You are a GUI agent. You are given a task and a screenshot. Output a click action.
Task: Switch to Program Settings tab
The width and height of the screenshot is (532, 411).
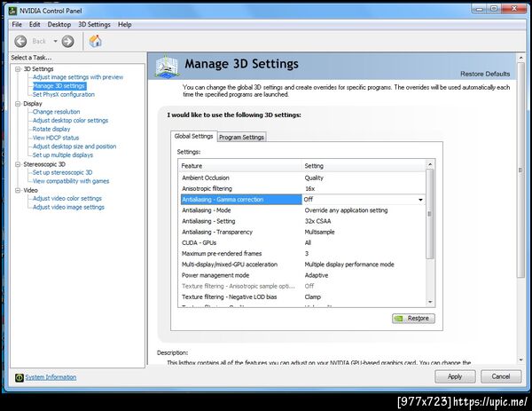(x=241, y=137)
